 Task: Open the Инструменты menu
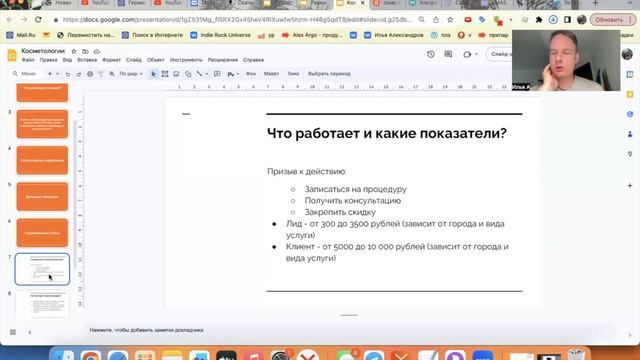tap(186, 60)
